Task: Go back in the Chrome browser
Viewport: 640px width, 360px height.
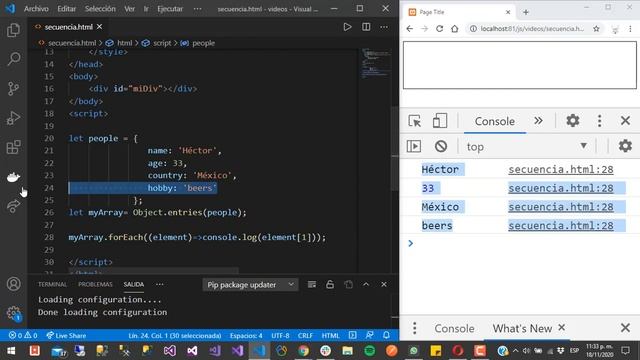Action: click(x=410, y=29)
